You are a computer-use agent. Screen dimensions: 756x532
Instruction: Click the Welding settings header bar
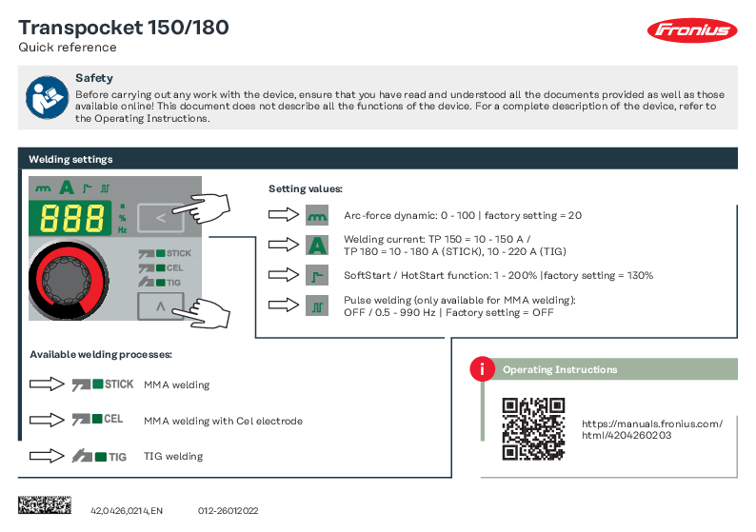[377, 159]
